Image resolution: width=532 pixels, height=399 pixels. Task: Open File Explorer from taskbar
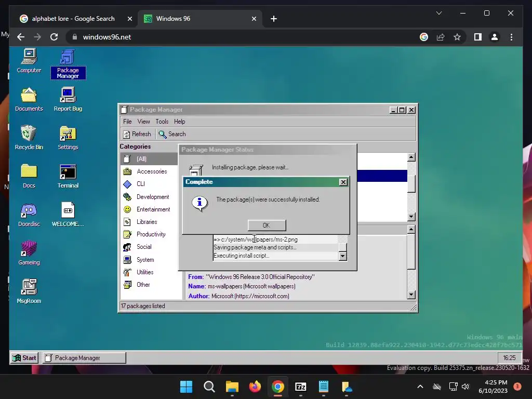[x=232, y=387]
